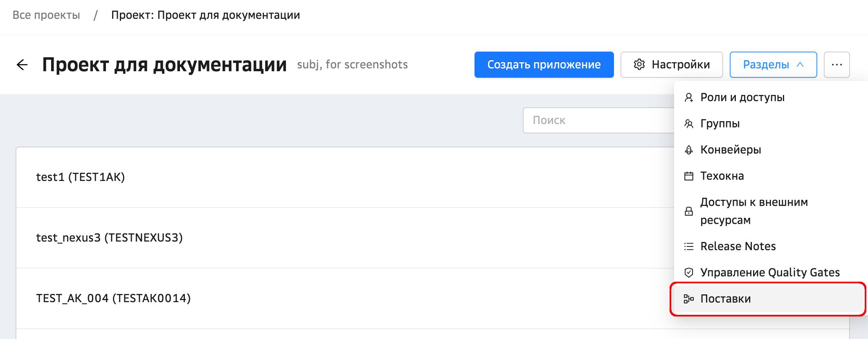Click the Quality Gates shield icon

(689, 273)
